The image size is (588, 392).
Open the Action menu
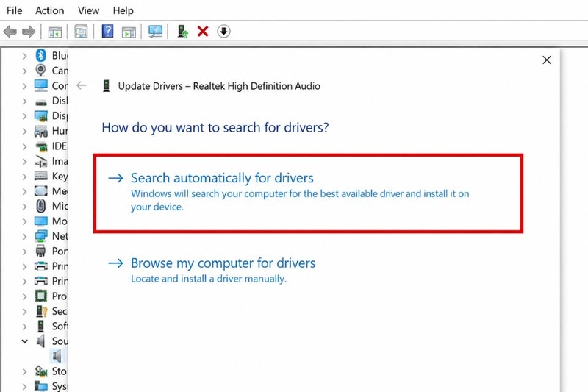coord(49,10)
